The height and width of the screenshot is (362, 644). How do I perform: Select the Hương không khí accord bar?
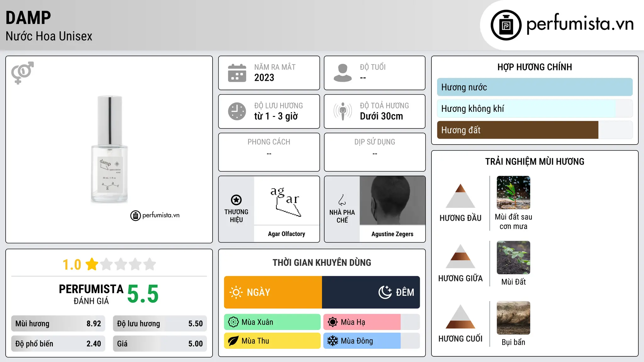[x=535, y=108]
